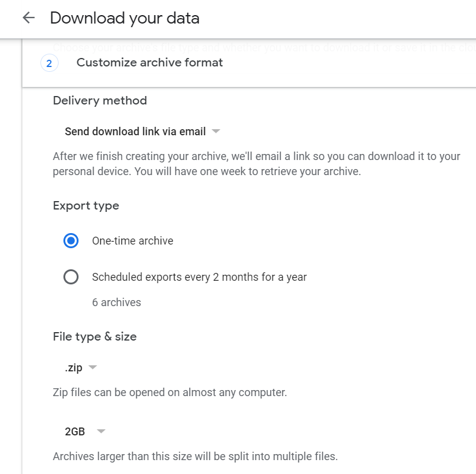Click the arrow beside the 2GB size value
Image resolution: width=476 pixels, height=474 pixels.
pyautogui.click(x=101, y=432)
